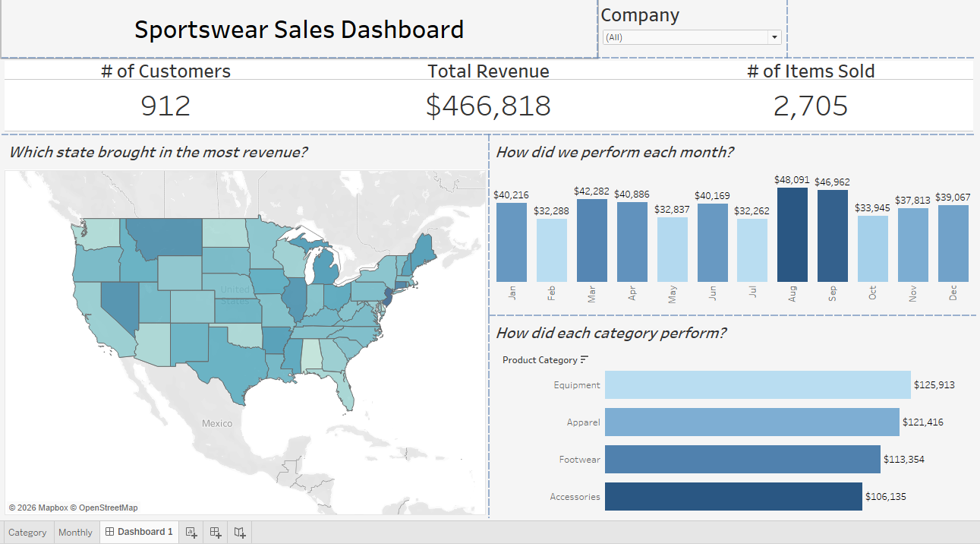Screen dimensions: 980x544
Task: Select the August revenue bar
Action: (x=791, y=236)
